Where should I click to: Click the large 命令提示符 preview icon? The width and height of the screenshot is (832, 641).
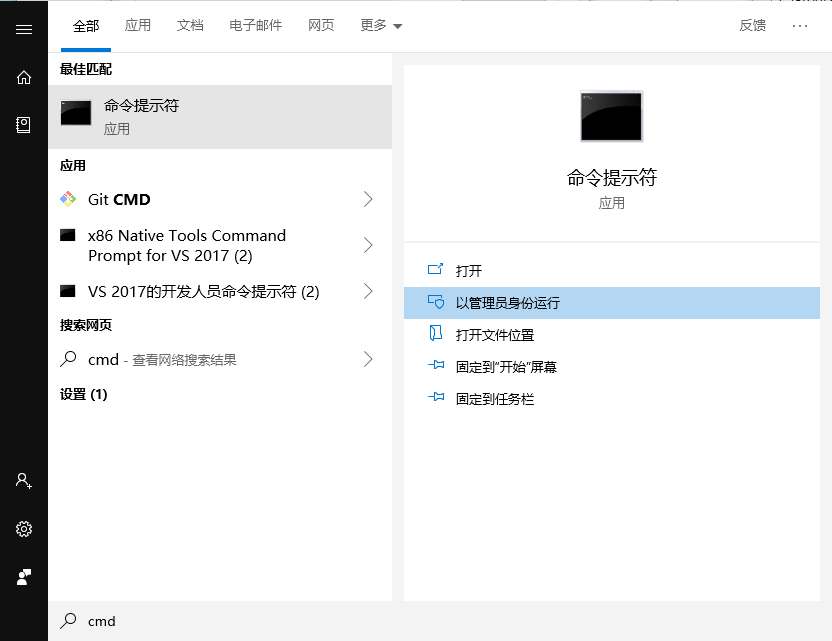(611, 116)
